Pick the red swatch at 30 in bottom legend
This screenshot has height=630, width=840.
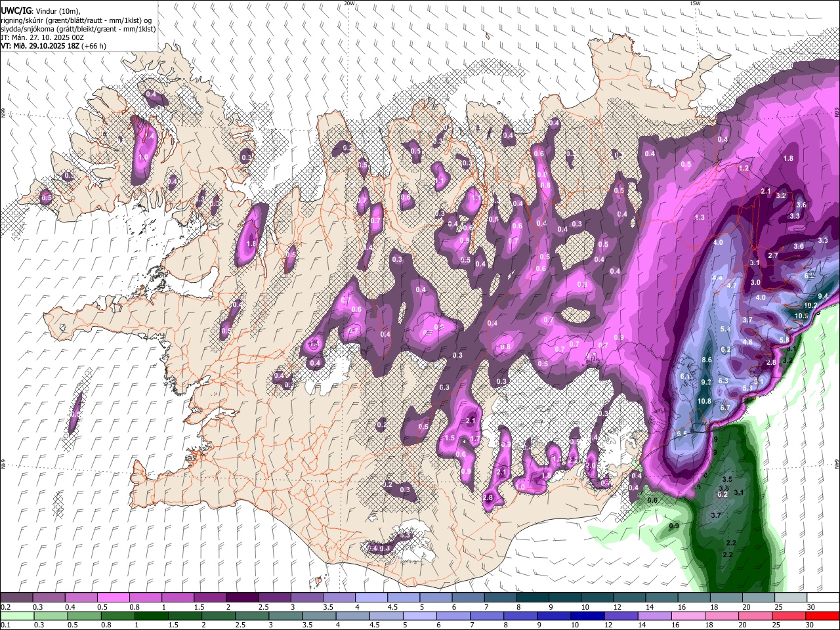click(x=822, y=616)
